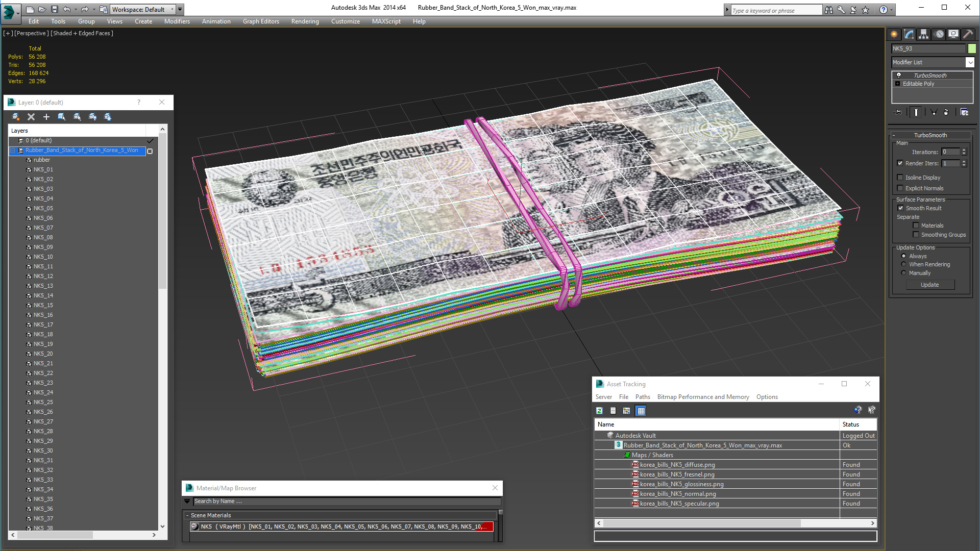Screen dimensions: 980x551
Task: Toggle the Render Iters checkbox
Action: pos(900,163)
